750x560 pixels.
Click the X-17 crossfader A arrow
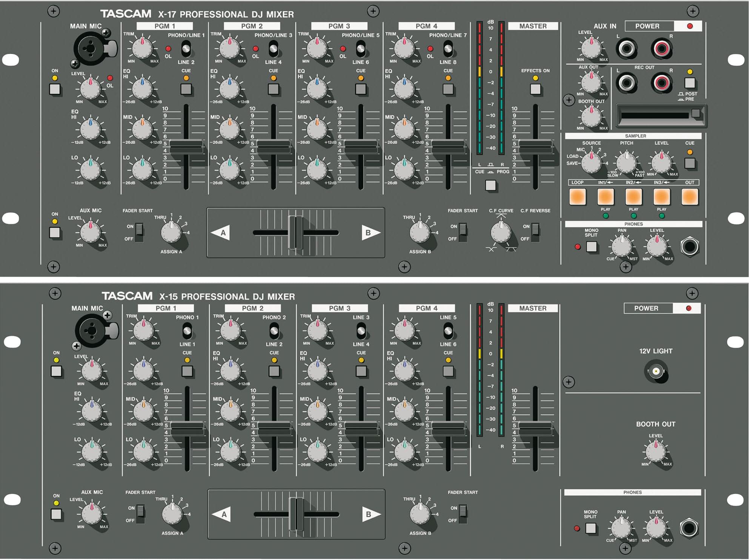point(221,232)
